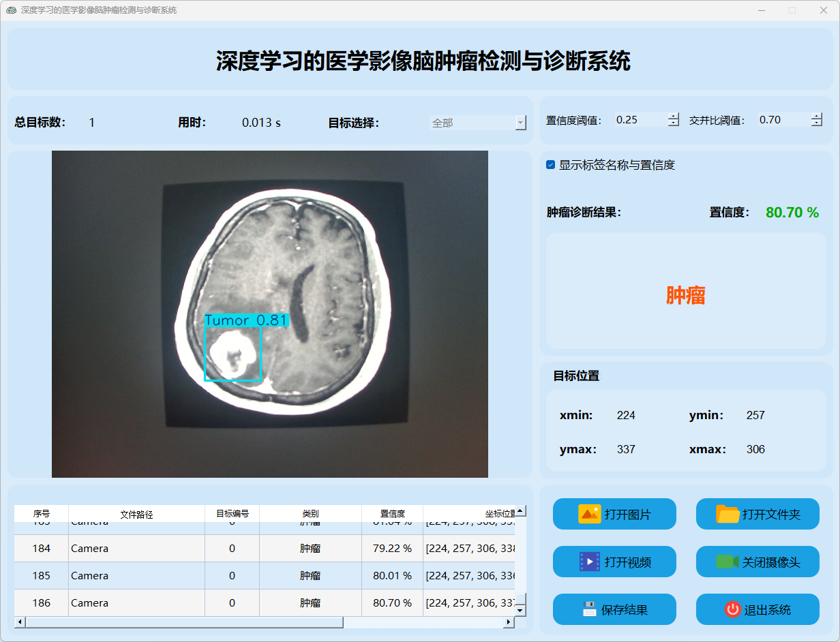Click the orange 肿瘤 diagnosis result text
The height and width of the screenshot is (642, 840).
point(685,295)
